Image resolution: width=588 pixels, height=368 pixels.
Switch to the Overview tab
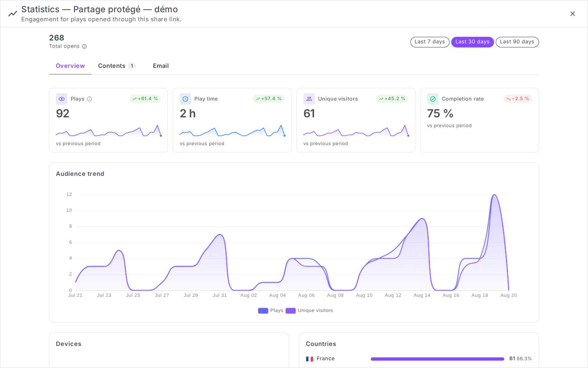(70, 66)
